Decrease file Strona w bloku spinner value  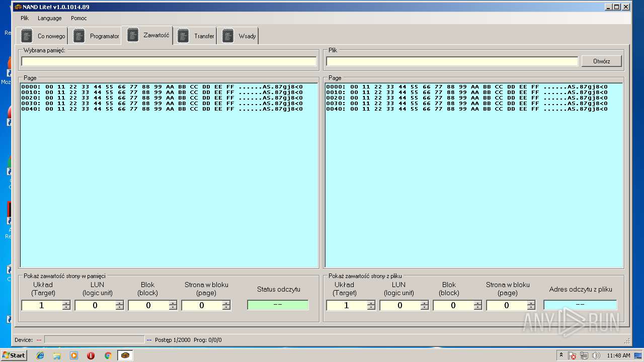tap(531, 307)
